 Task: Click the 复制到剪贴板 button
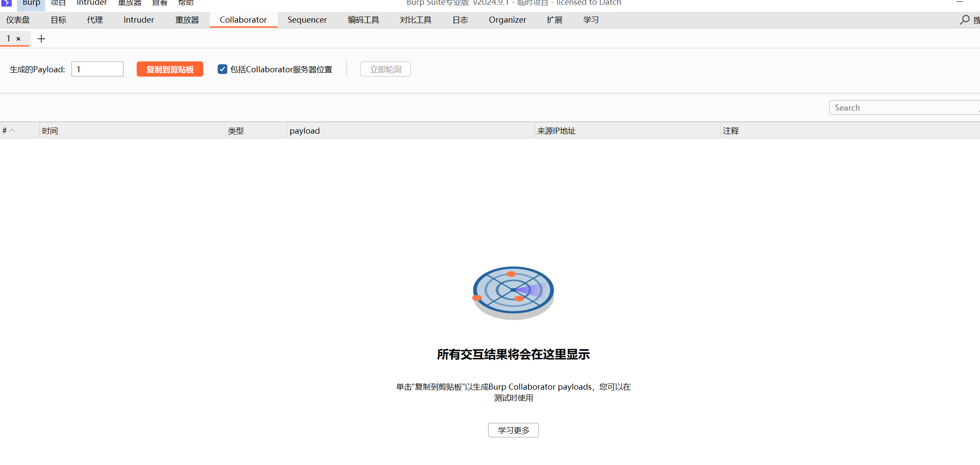click(x=170, y=69)
